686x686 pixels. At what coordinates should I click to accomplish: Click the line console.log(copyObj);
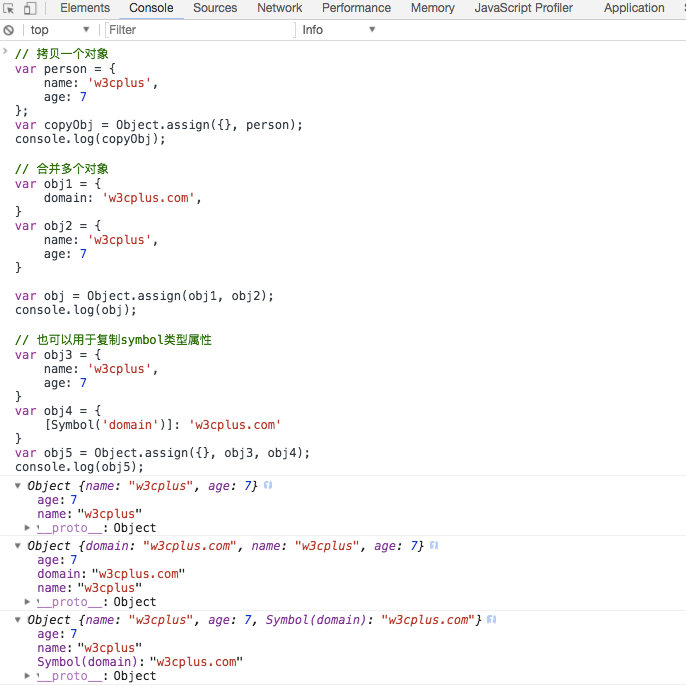pos(90,139)
